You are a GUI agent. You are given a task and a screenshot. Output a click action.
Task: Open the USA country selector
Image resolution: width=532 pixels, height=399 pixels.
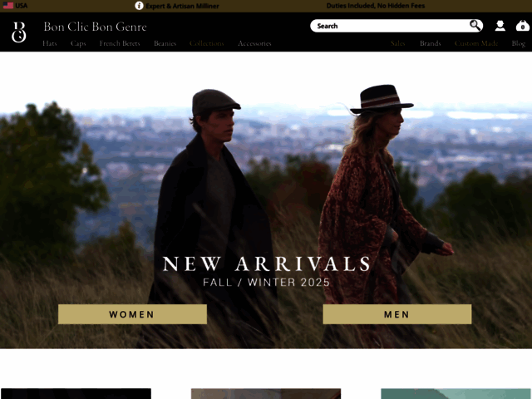pyautogui.click(x=15, y=6)
